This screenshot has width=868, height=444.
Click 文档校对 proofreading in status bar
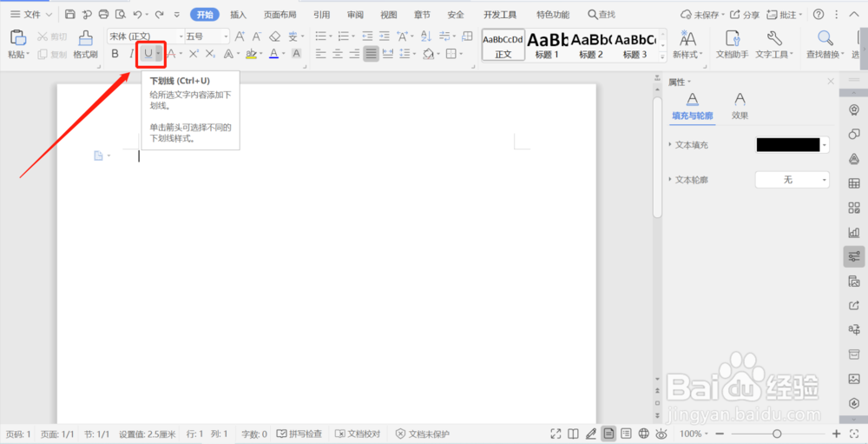(358, 434)
